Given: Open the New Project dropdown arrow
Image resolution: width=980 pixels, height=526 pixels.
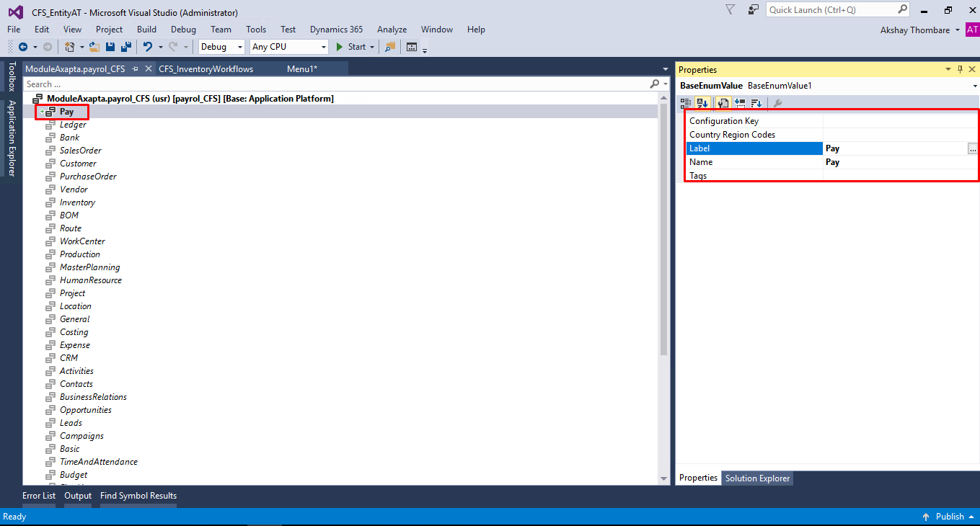Looking at the screenshot, I should tap(81, 47).
